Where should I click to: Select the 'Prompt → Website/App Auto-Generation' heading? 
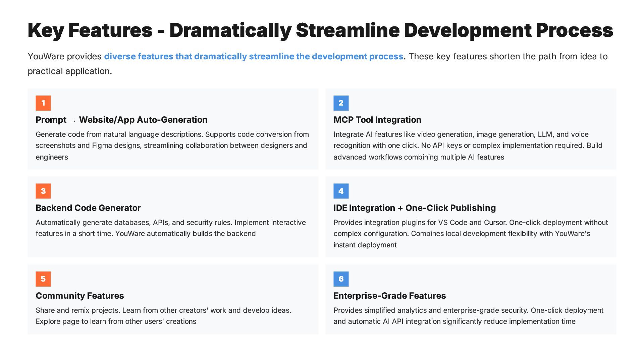[x=121, y=120]
